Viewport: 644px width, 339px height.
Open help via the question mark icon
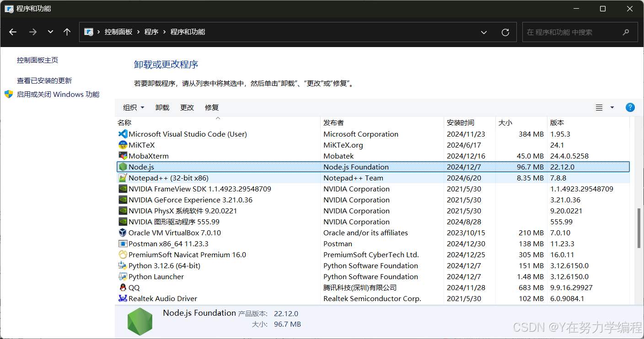coord(630,107)
